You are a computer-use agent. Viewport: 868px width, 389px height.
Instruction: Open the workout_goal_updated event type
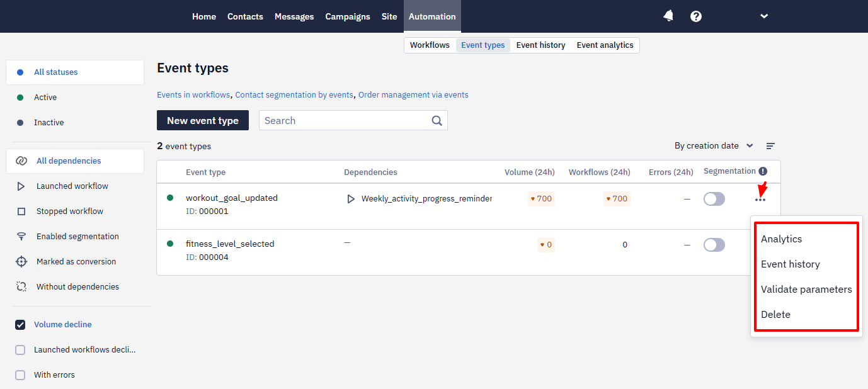pos(232,198)
